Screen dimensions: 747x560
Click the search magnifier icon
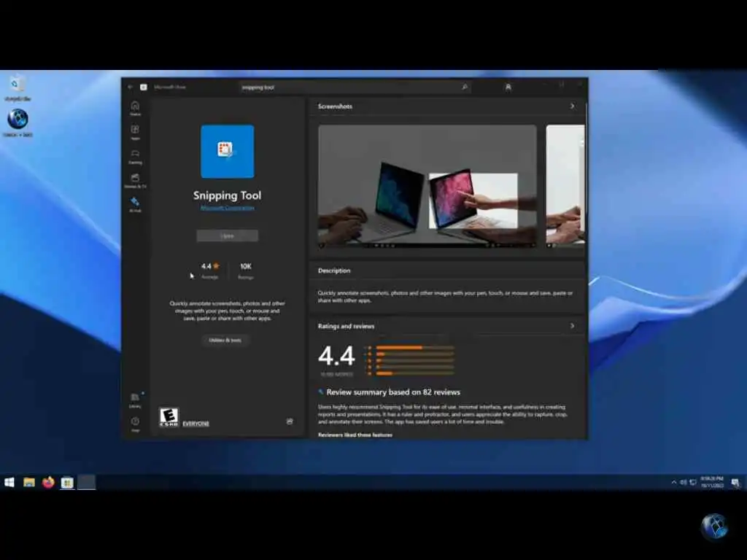[x=465, y=87]
